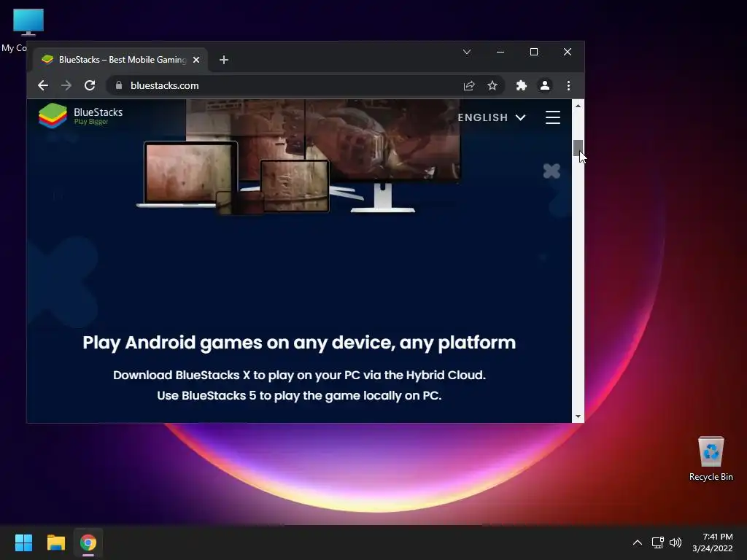The height and width of the screenshot is (560, 747).
Task: Click the Chrome icon in the taskbar
Action: click(88, 542)
